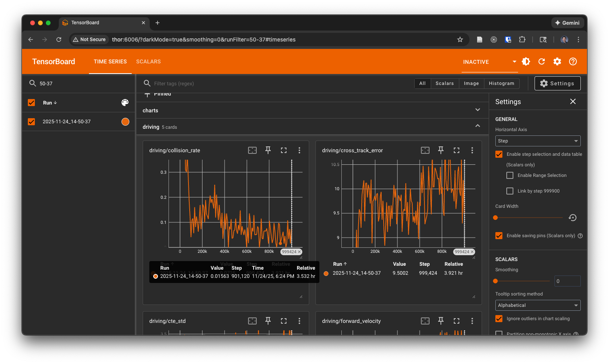Screen dimensions: 609x364
Task: Select the Histogram filter tab
Action: click(x=501, y=83)
